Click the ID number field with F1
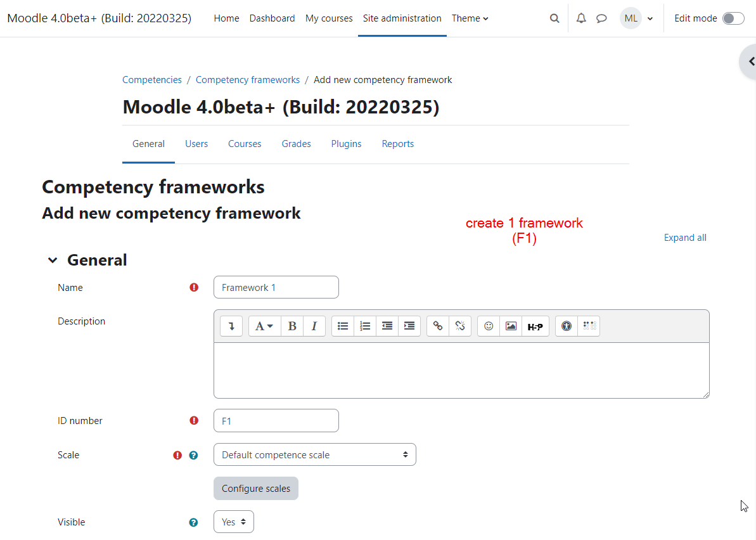The height and width of the screenshot is (540, 756). click(276, 420)
